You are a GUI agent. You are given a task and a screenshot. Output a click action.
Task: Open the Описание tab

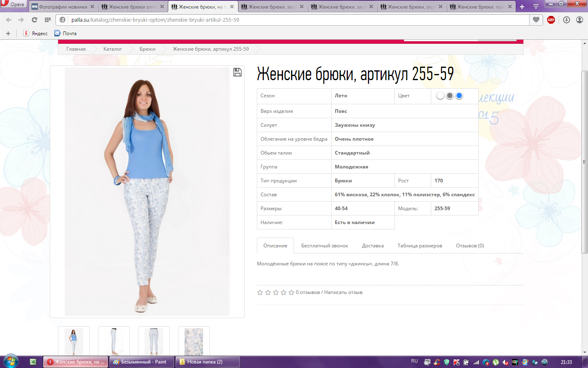[275, 246]
